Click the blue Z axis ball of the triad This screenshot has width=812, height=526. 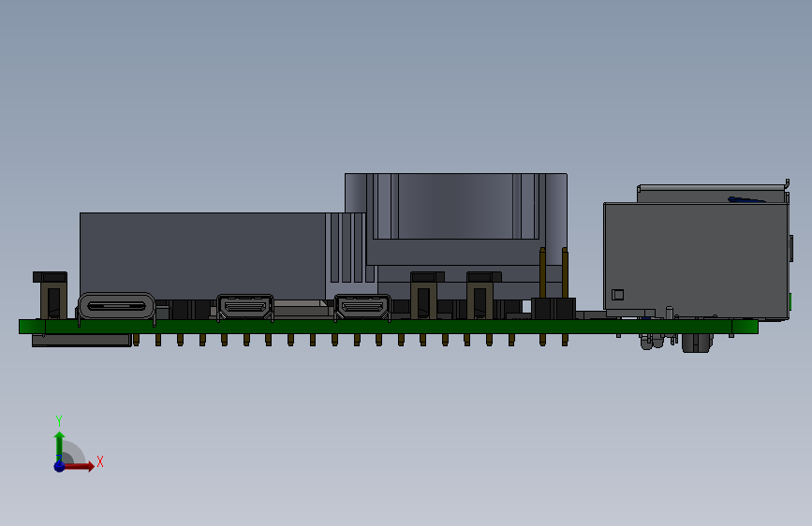60,466
